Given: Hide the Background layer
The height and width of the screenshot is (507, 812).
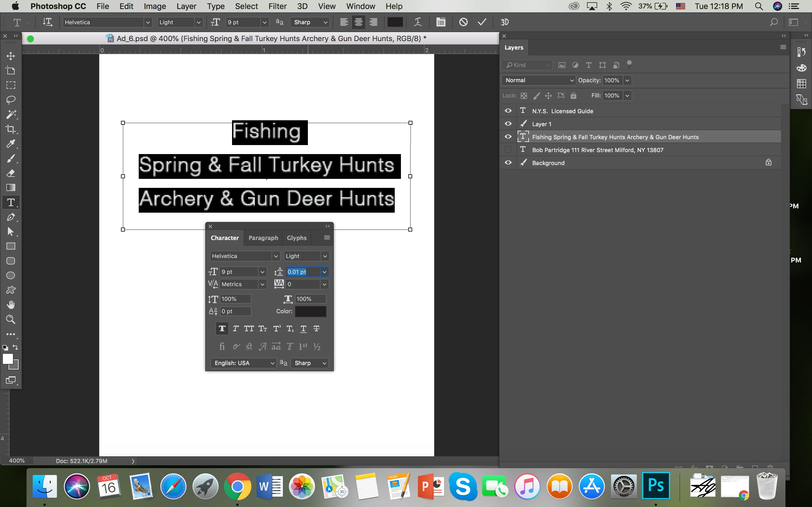Looking at the screenshot, I should (508, 163).
